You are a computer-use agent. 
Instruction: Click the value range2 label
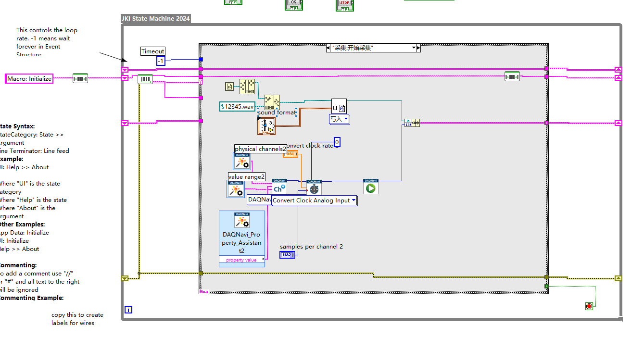(x=247, y=177)
